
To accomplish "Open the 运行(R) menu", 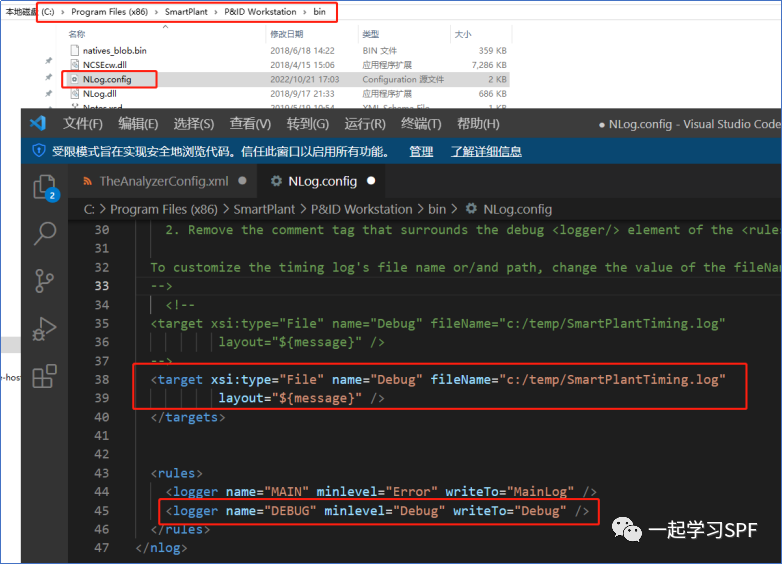I will click(x=365, y=123).
